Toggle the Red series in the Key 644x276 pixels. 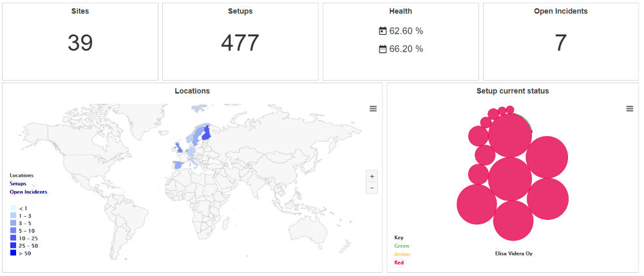click(x=399, y=262)
